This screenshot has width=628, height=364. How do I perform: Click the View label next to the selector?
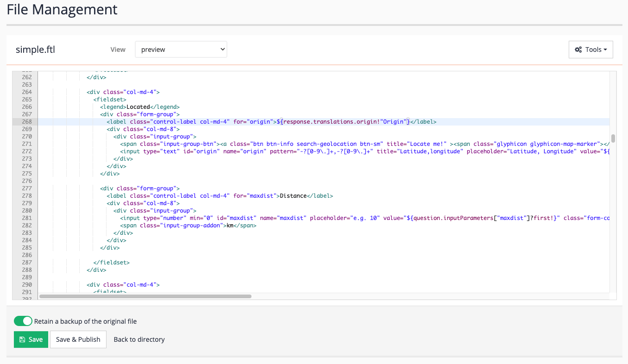click(118, 49)
